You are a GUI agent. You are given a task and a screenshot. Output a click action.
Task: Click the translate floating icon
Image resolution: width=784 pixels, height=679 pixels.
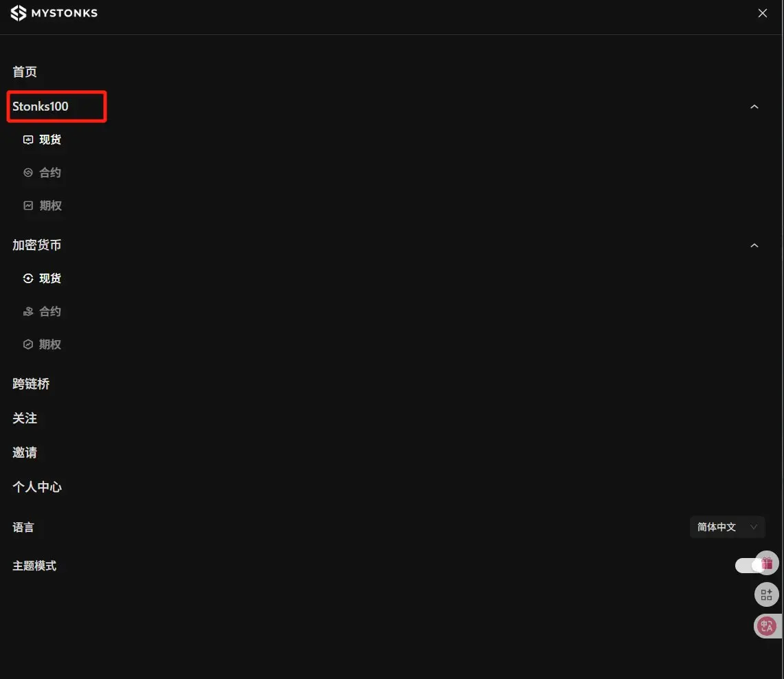click(x=767, y=626)
